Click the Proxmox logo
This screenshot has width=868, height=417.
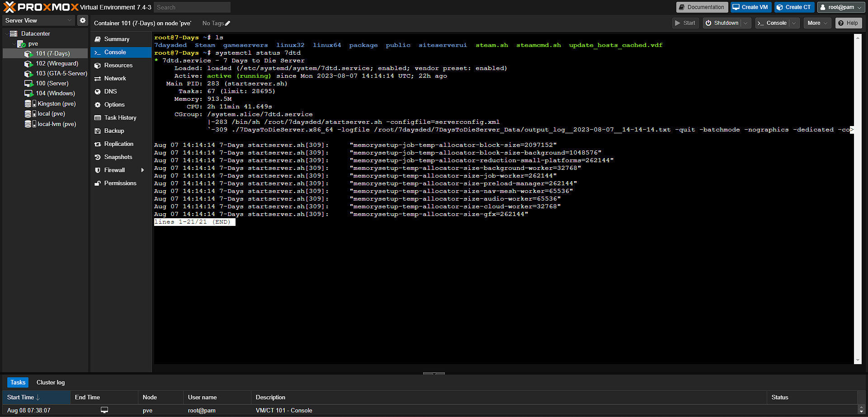pos(41,7)
